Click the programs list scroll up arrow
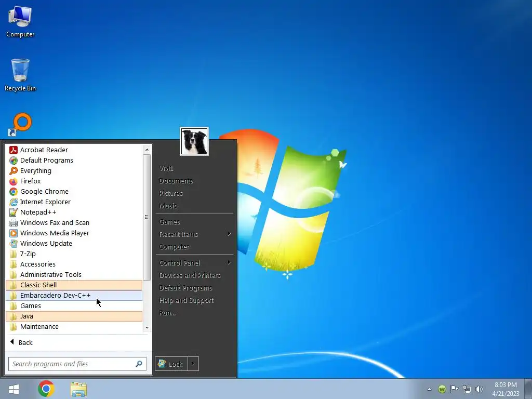 point(147,149)
